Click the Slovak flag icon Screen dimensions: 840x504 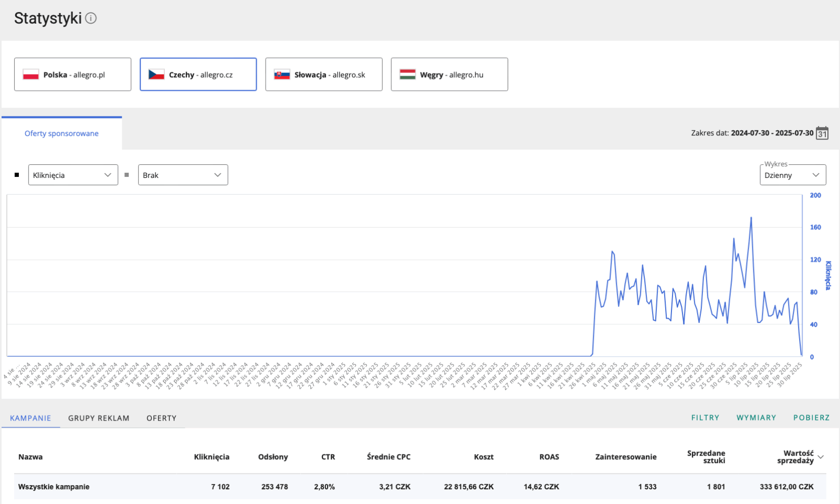282,75
